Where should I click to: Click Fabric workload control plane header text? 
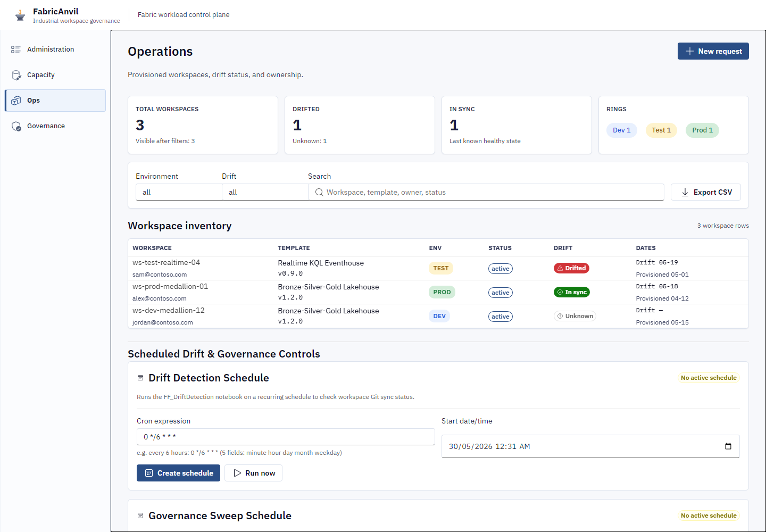point(184,15)
